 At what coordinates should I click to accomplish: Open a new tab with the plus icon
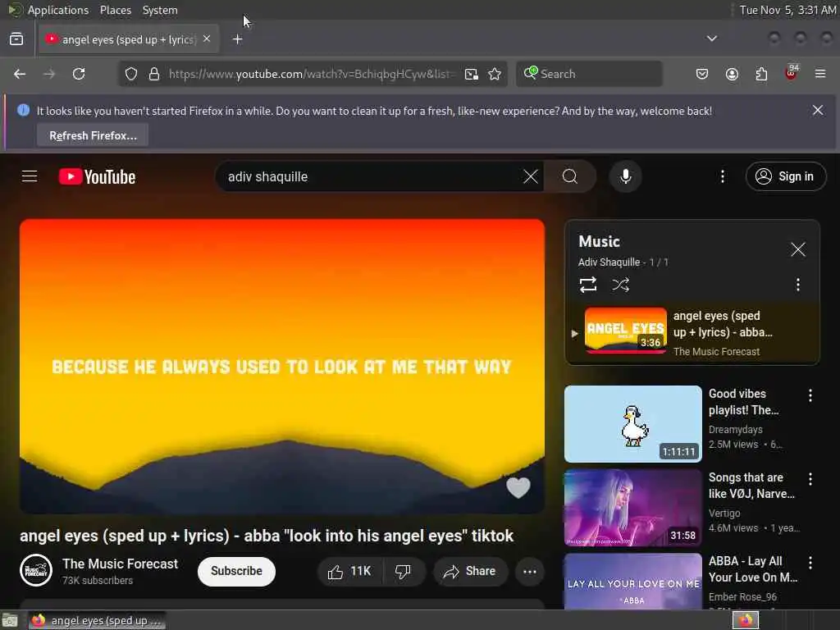[x=238, y=39]
